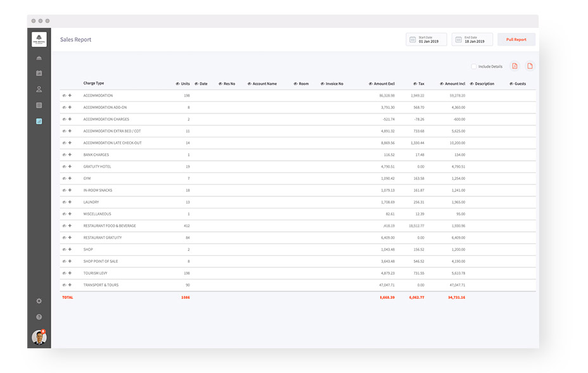Toggle visibility of the Tax column
The width and height of the screenshot is (588, 373).
415,84
